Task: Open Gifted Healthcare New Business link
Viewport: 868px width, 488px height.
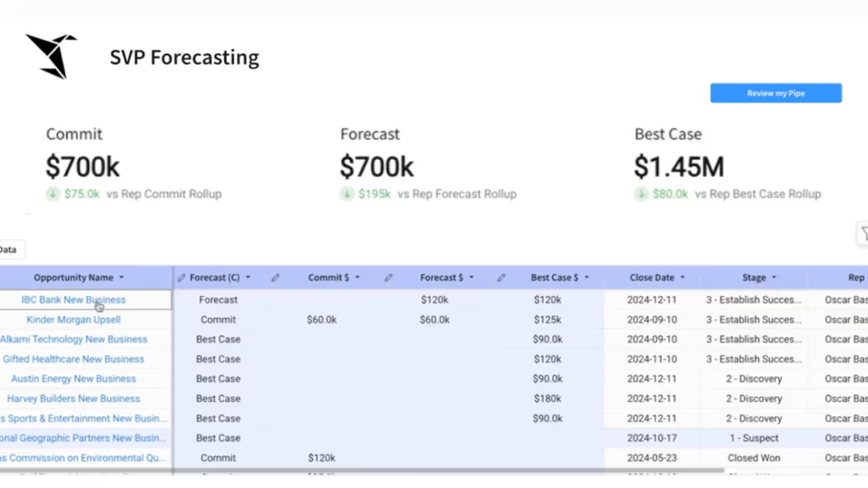Action: pyautogui.click(x=73, y=359)
